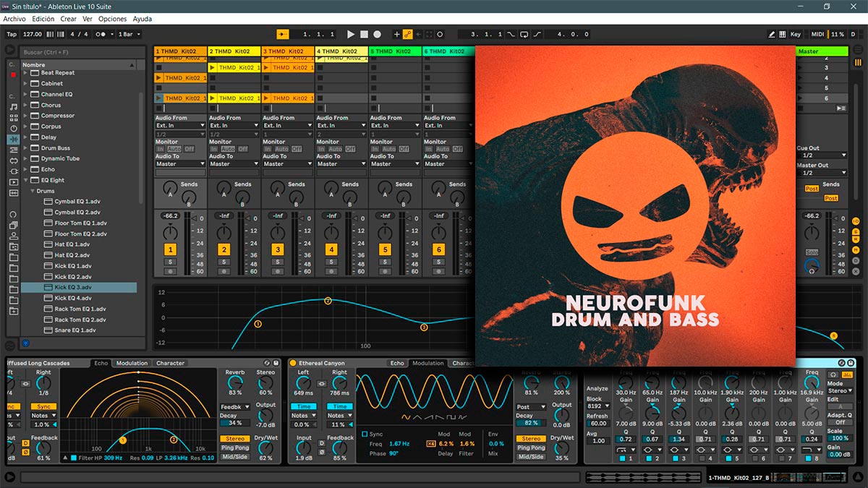Image resolution: width=868 pixels, height=488 pixels.
Task: Open Character tab in Diffused Long Cascades
Action: click(170, 363)
